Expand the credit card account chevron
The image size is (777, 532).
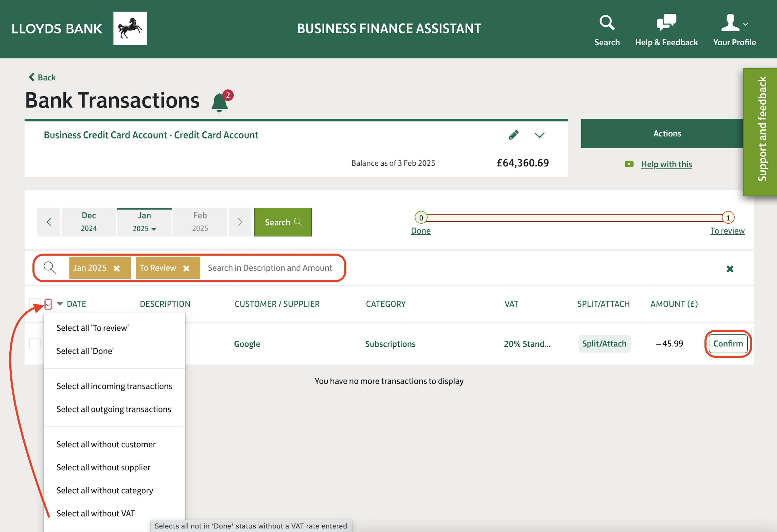539,135
